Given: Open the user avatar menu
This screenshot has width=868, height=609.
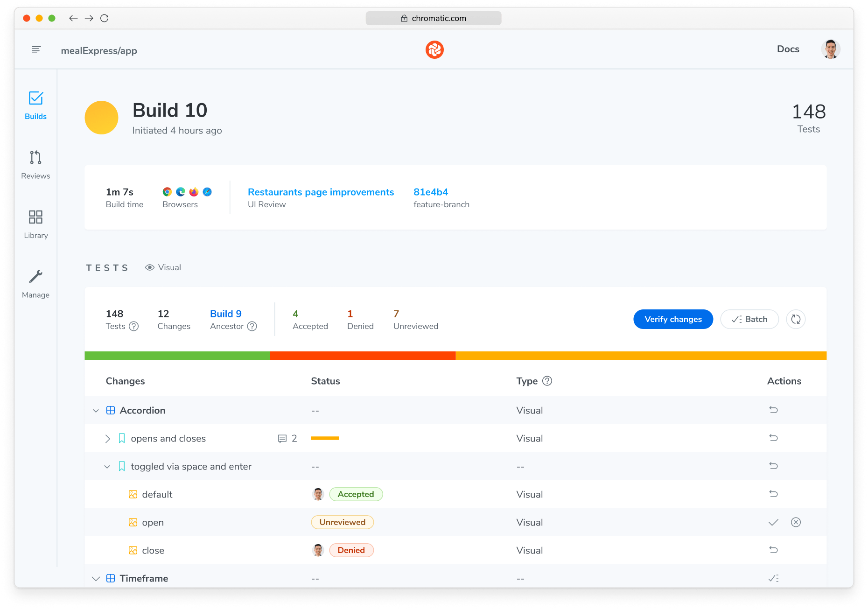Looking at the screenshot, I should coord(831,49).
